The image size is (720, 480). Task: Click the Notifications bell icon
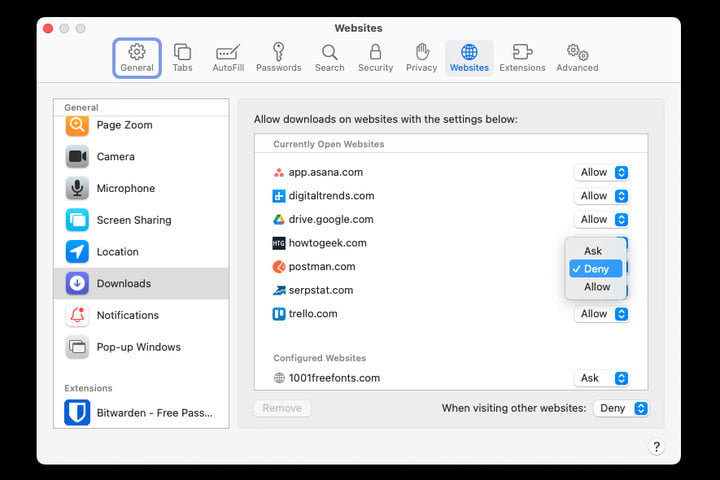tap(77, 315)
